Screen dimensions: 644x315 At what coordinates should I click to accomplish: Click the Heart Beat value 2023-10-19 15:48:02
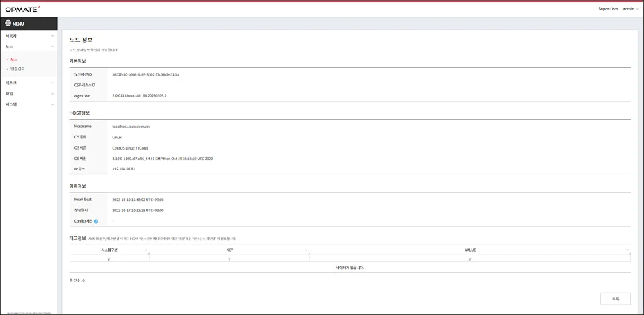138,200
